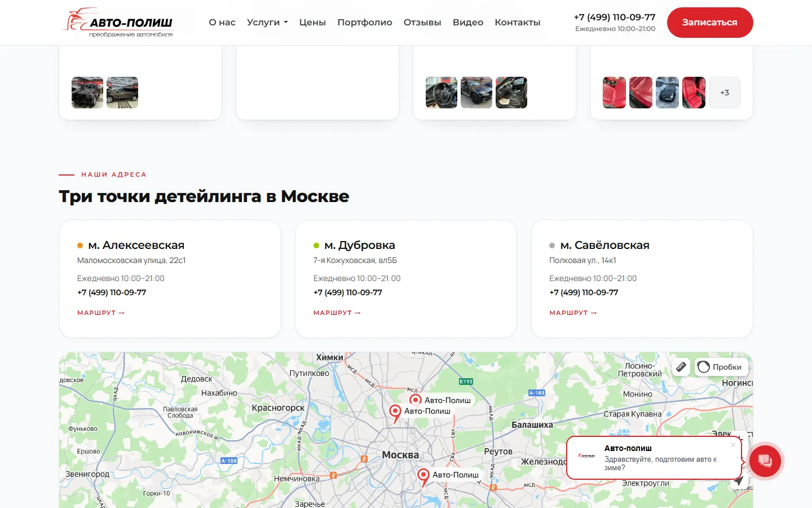Click the chat message Здравствуйте, подготовим авто к зиме?

(x=661, y=463)
